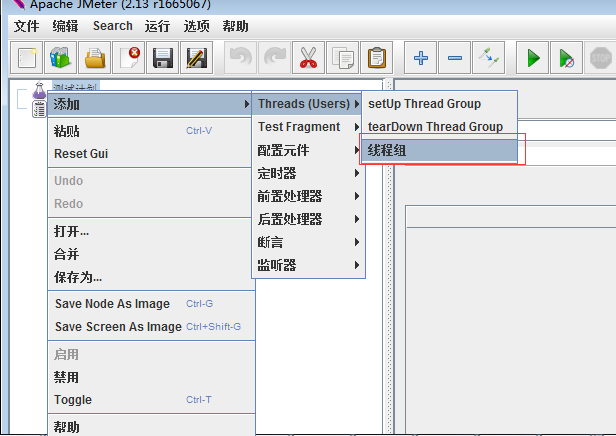Expand 前置处理器 submenu

(x=308, y=196)
